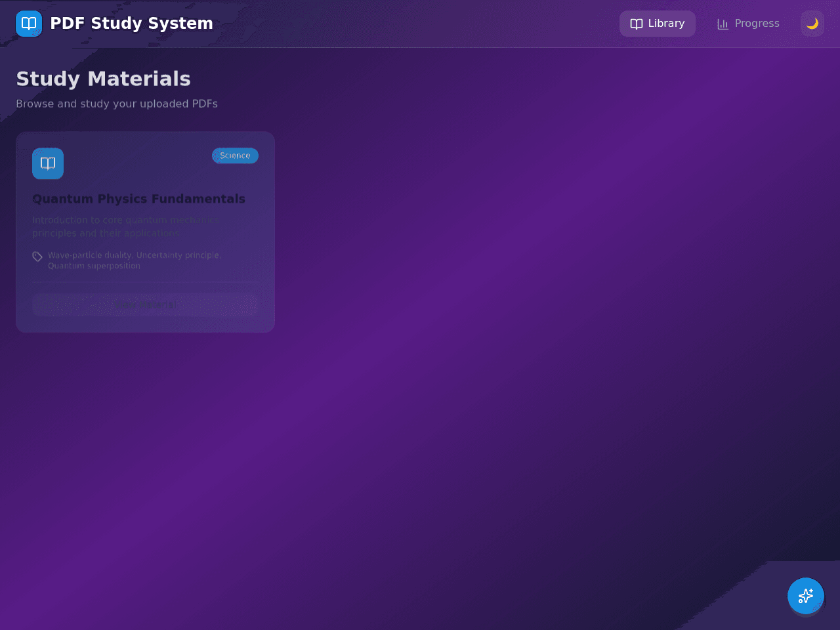Click the PDF Study System logo icon
Viewport: 840px width, 630px height.
(29, 24)
